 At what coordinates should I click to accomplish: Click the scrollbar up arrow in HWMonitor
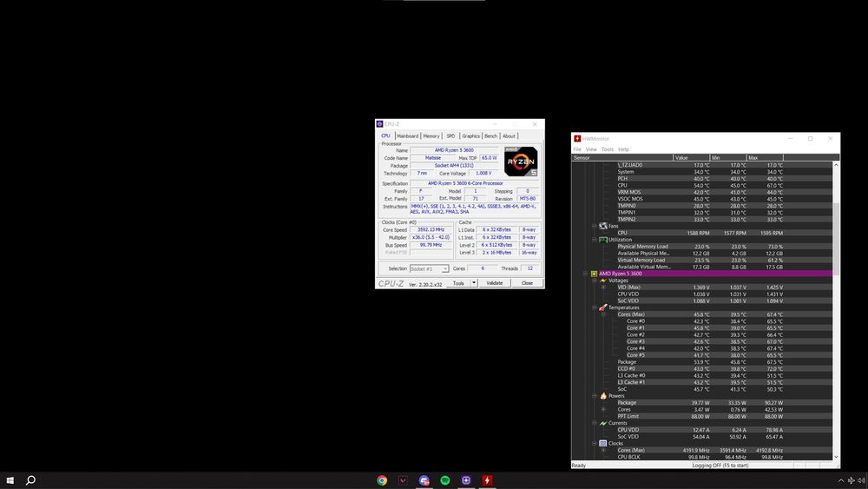tap(836, 165)
